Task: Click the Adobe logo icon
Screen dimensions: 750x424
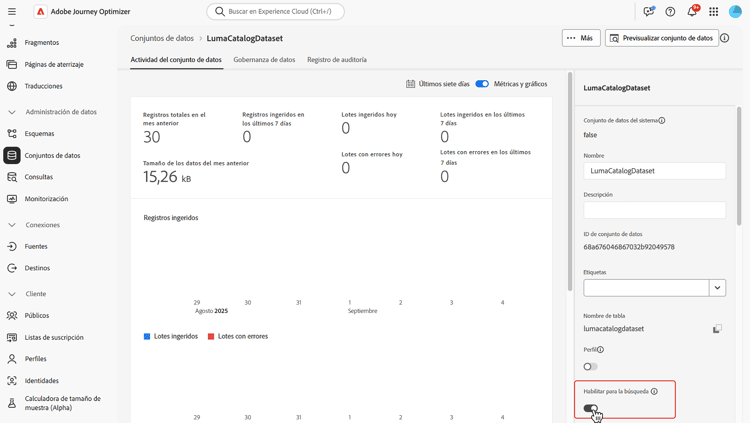Action: (40, 11)
